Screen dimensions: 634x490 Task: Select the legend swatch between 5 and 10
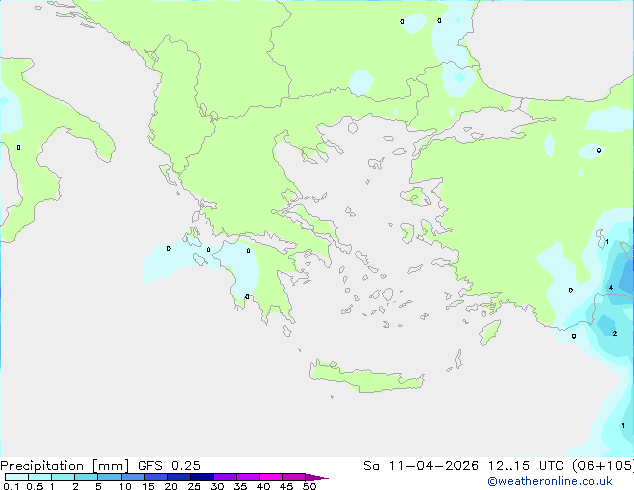click(109, 477)
